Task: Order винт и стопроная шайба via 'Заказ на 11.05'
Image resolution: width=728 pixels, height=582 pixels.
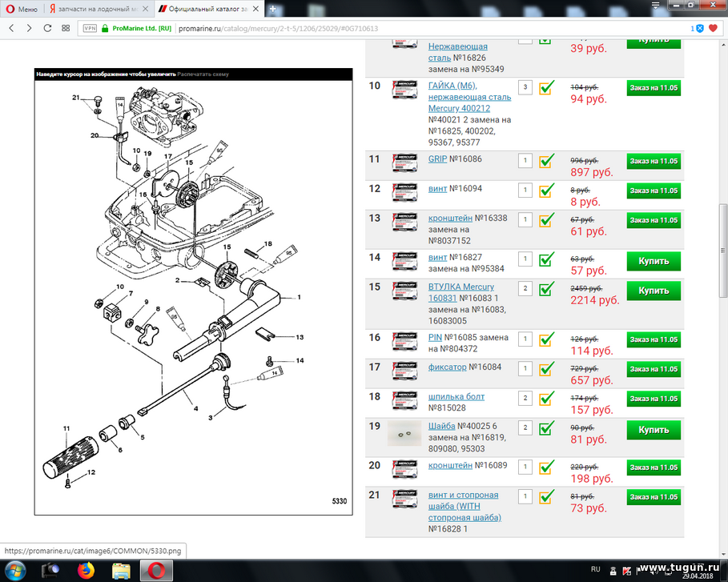Action: click(654, 497)
